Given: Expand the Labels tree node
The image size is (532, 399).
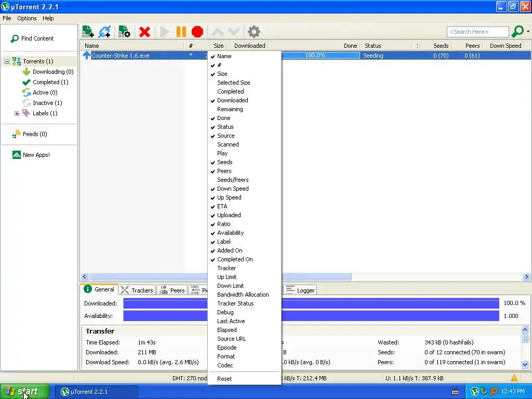Looking at the screenshot, I should 17,113.
